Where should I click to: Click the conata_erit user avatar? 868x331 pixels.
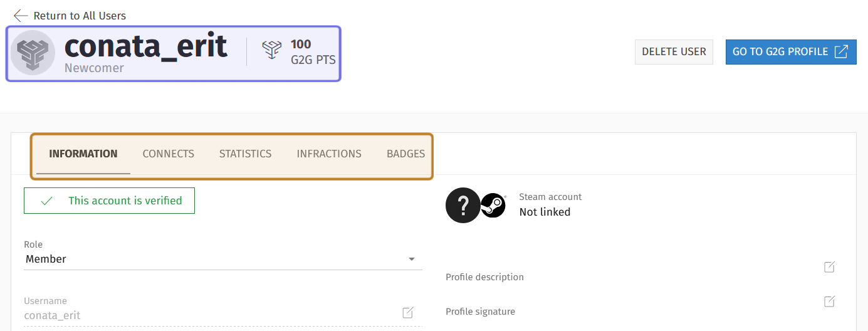pos(33,53)
